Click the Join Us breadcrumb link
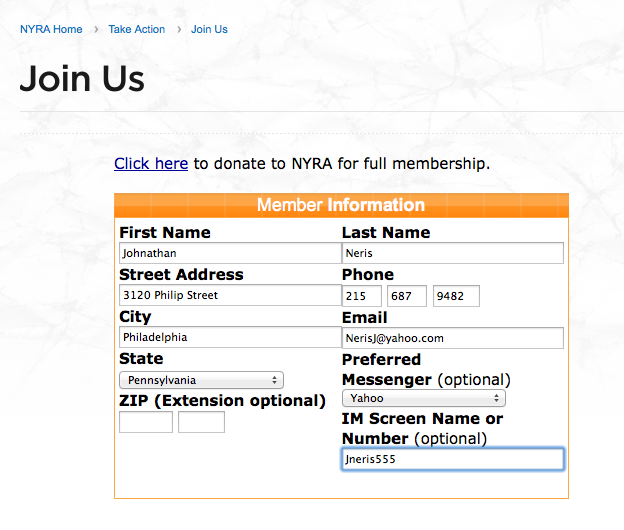This screenshot has width=624, height=530. click(x=209, y=29)
